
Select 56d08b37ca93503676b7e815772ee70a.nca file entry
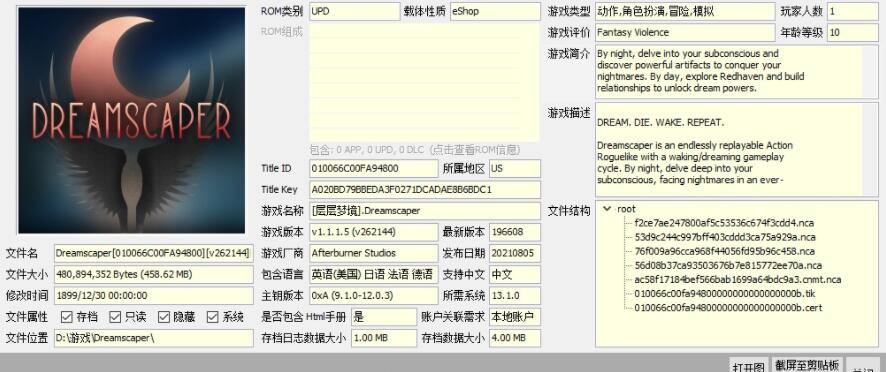pos(728,265)
